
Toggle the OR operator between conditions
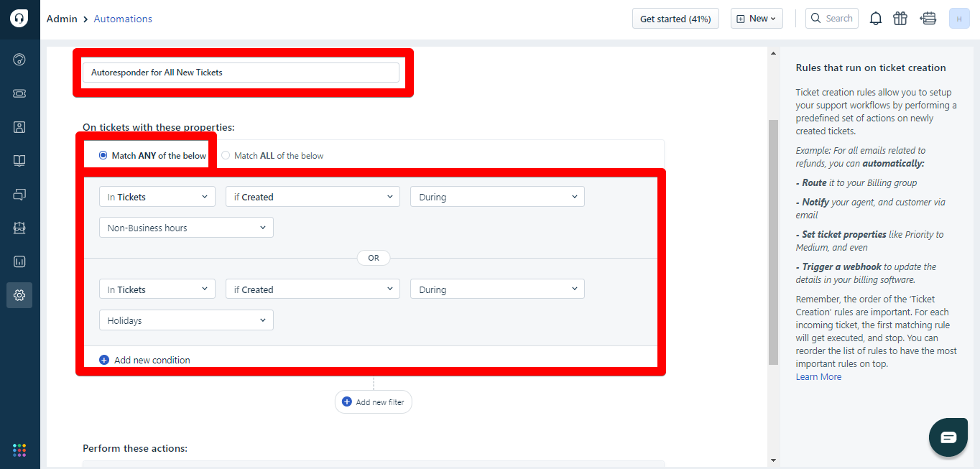pos(374,258)
